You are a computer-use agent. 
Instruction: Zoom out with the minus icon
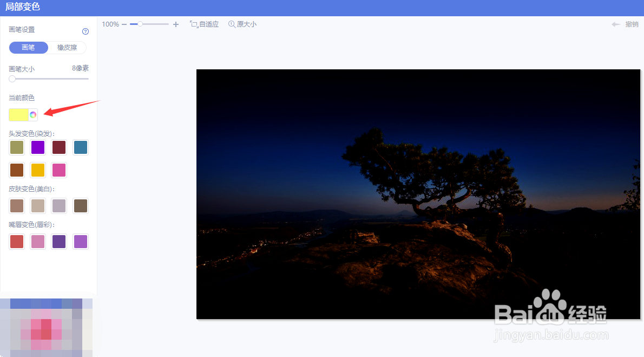[x=124, y=24]
